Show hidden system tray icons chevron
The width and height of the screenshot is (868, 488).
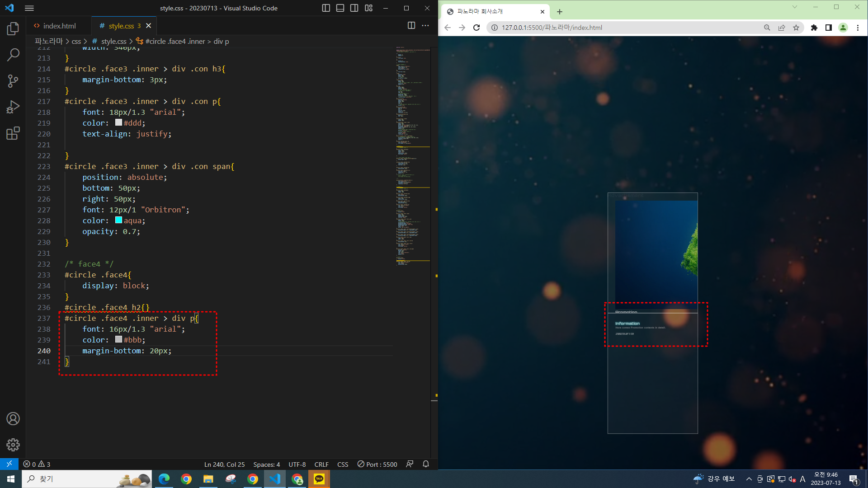(x=749, y=479)
